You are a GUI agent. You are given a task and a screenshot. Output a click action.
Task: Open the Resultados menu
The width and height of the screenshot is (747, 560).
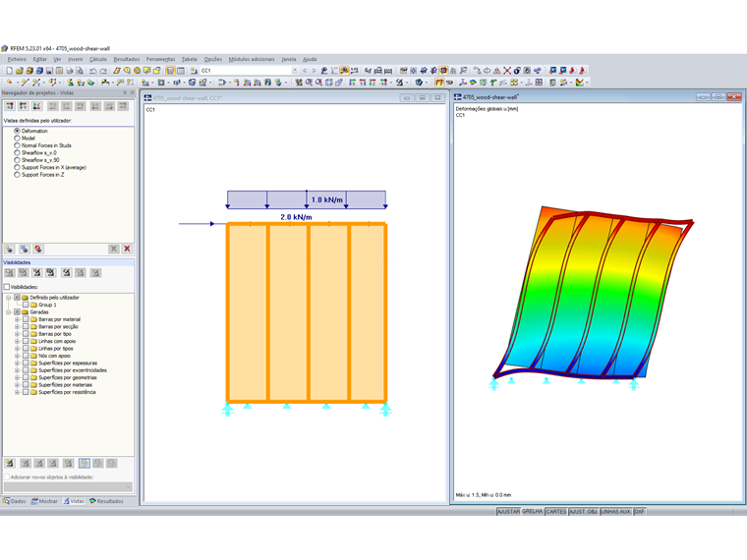pos(126,59)
